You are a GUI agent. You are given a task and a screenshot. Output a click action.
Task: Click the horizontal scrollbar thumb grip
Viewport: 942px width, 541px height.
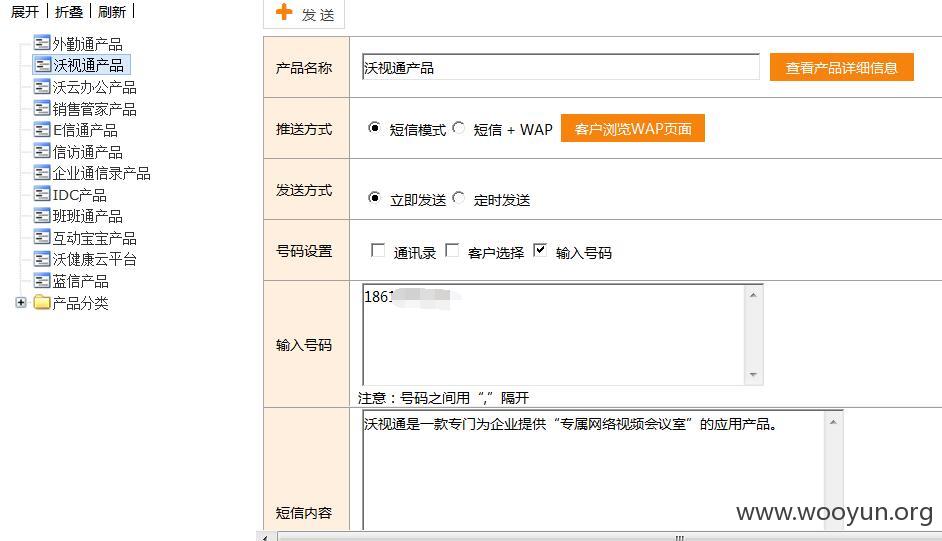[679, 537]
